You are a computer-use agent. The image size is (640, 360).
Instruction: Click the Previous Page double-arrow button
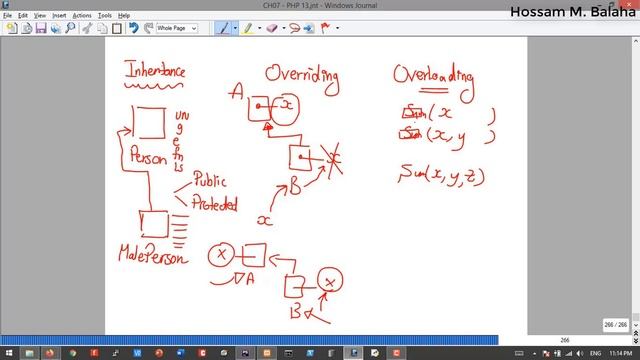pos(636,333)
